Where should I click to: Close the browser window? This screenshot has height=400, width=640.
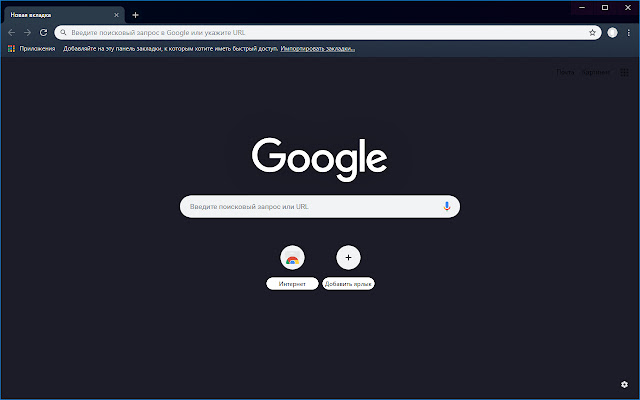628,8
